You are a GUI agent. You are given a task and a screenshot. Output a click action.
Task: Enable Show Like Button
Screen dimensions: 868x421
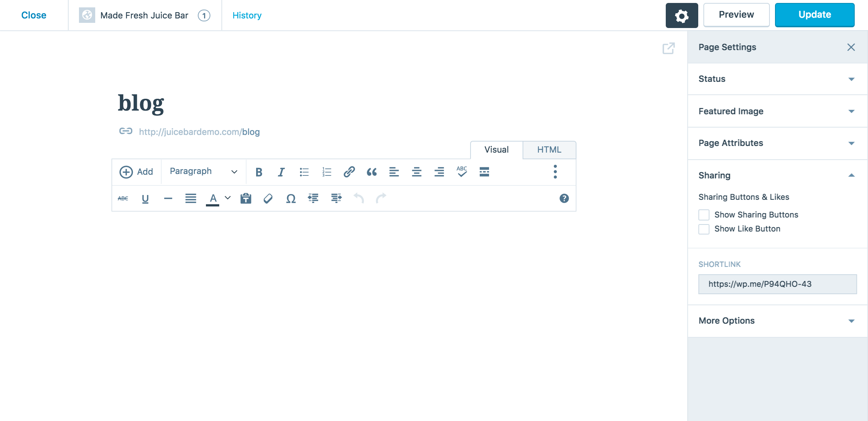point(704,229)
